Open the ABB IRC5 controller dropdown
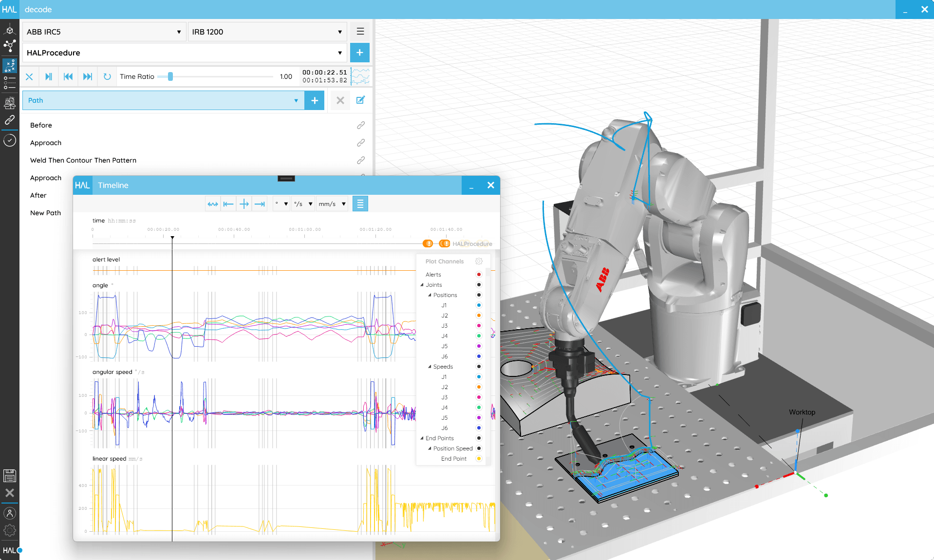The height and width of the screenshot is (560, 934). 104,32
